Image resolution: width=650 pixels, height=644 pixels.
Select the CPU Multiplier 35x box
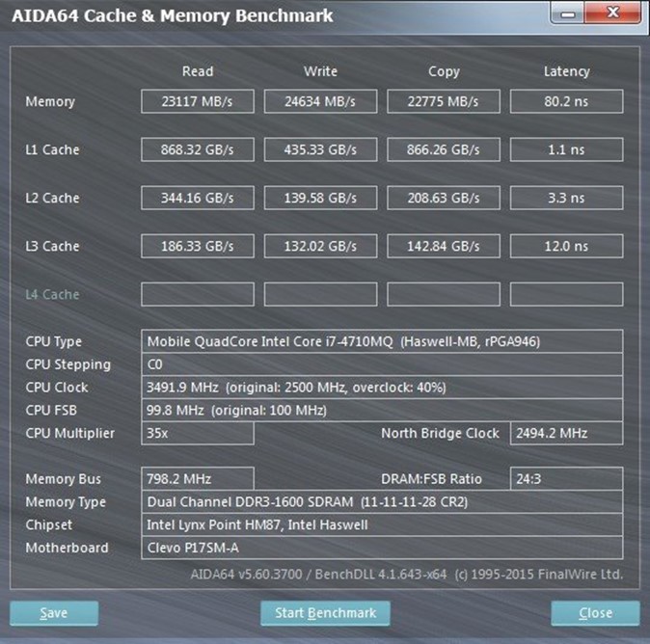point(198,433)
